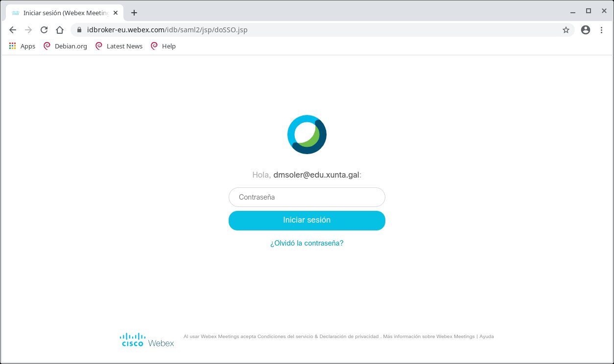Click the address bar URL

point(167,30)
